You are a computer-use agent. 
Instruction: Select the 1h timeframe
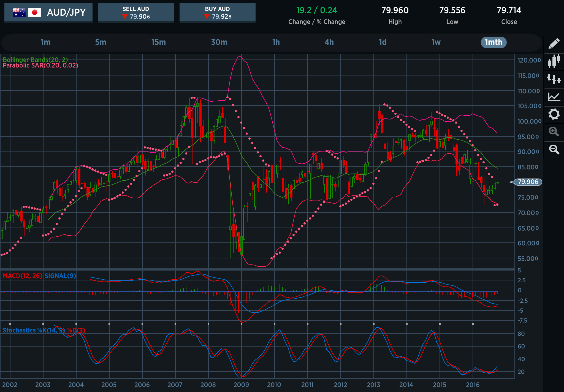point(276,42)
